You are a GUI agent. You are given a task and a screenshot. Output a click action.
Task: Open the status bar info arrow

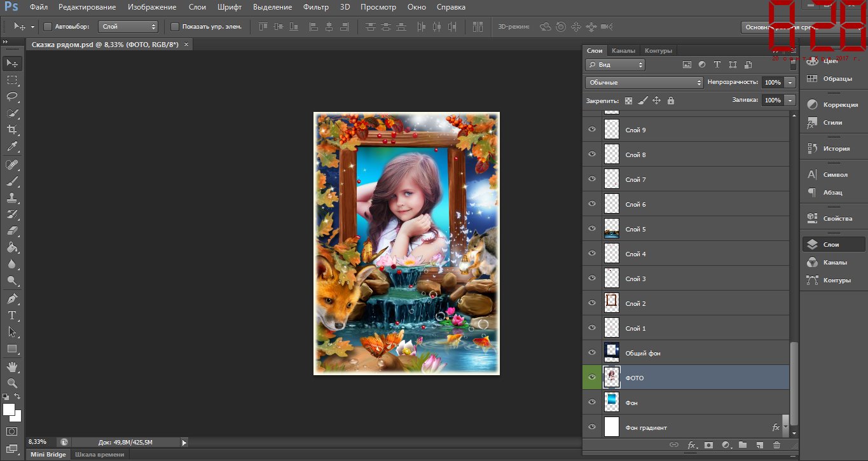pyautogui.click(x=184, y=443)
